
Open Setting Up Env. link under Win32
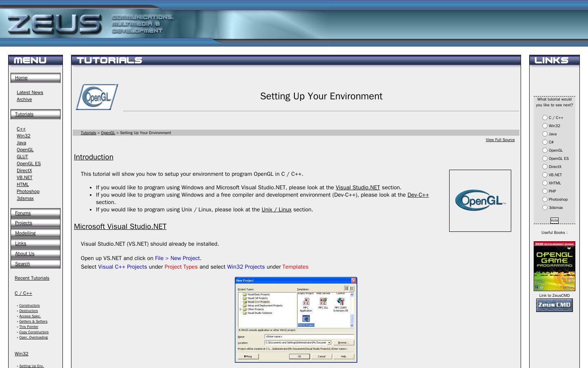(31, 366)
